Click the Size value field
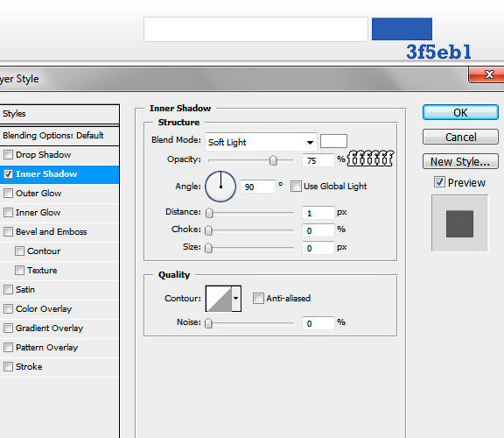Image resolution: width=504 pixels, height=438 pixels. click(x=318, y=248)
